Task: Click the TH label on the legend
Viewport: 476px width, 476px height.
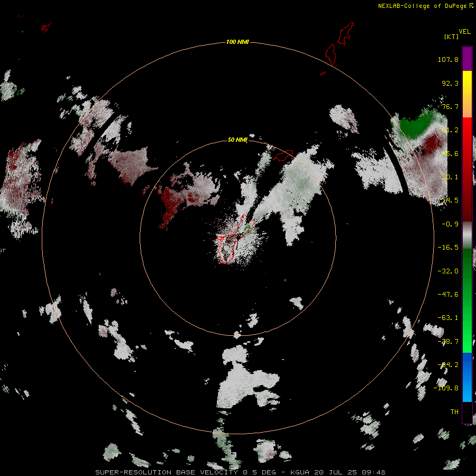Action: pyautogui.click(x=454, y=412)
